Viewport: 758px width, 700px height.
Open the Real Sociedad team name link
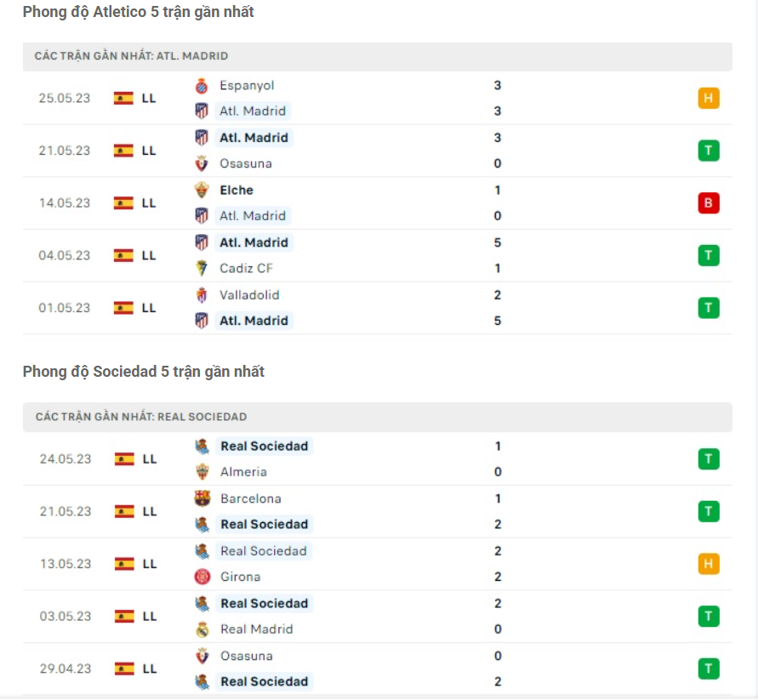(x=265, y=446)
